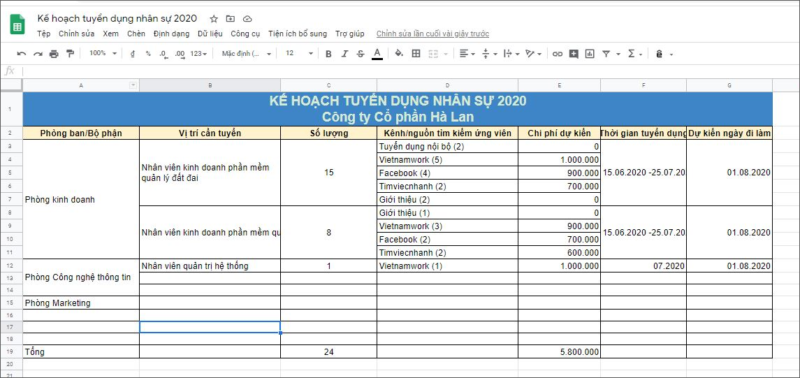
Task: Open the Định dạng menu
Action: pyautogui.click(x=171, y=34)
